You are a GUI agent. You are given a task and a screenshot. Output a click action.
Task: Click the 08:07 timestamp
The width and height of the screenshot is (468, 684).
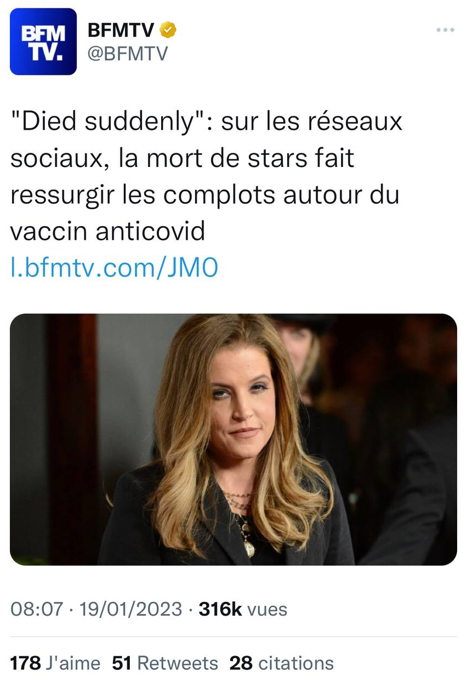[x=37, y=609]
